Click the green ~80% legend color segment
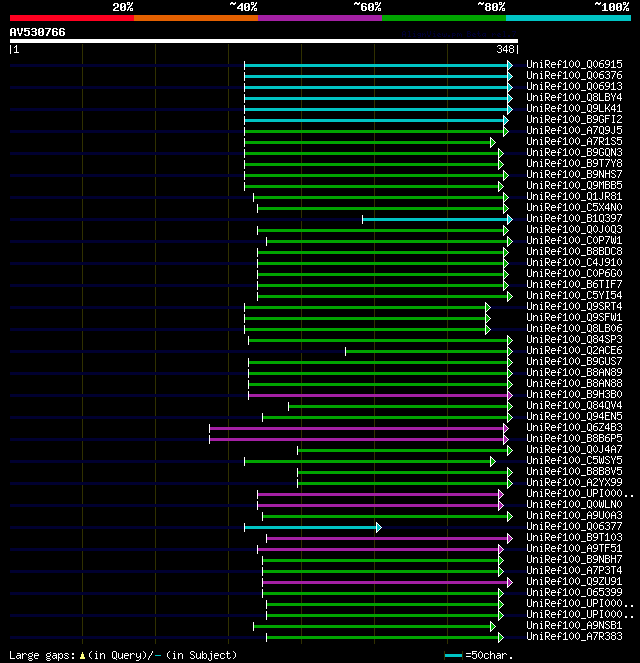Viewport: 640px width, 663px height. coord(444,18)
